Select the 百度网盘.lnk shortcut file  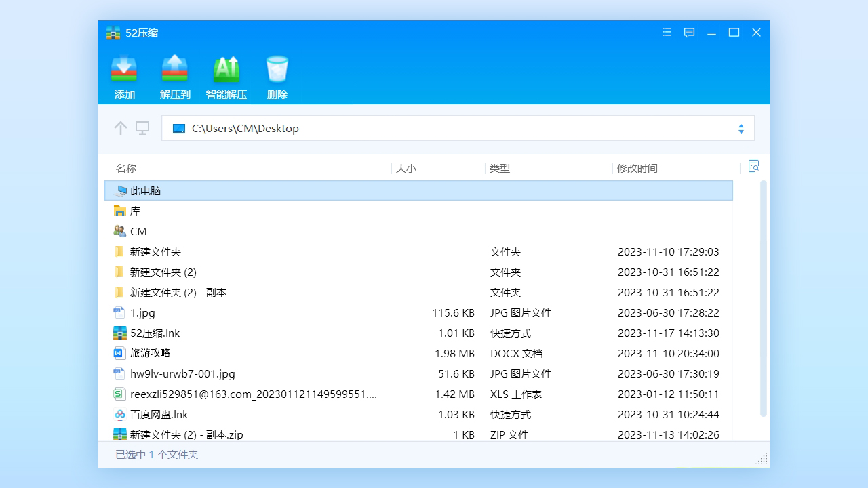point(159,414)
